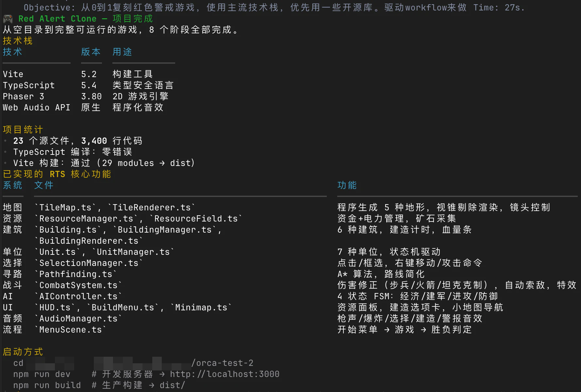
Task: Click the /orca-test-2 path text
Action: [x=222, y=363]
